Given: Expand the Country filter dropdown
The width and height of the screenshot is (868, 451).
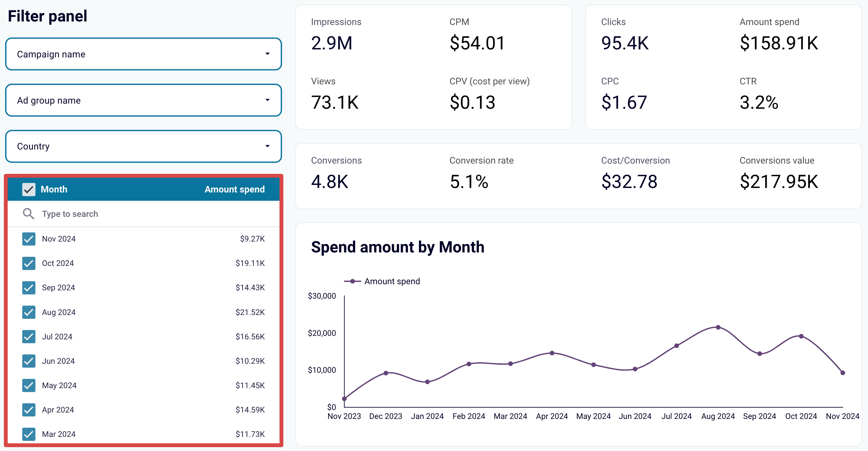Looking at the screenshot, I should pyautogui.click(x=144, y=146).
